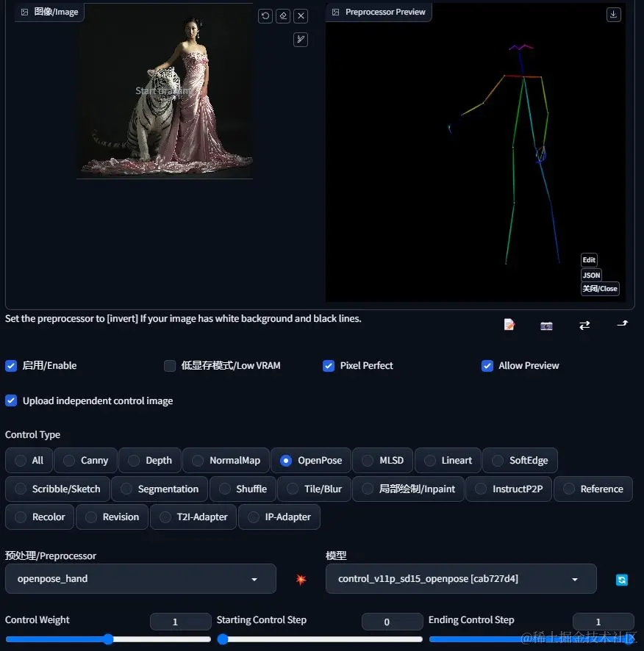Click the Control Weight slider
Image resolution: width=644 pixels, height=651 pixels.
point(108,639)
